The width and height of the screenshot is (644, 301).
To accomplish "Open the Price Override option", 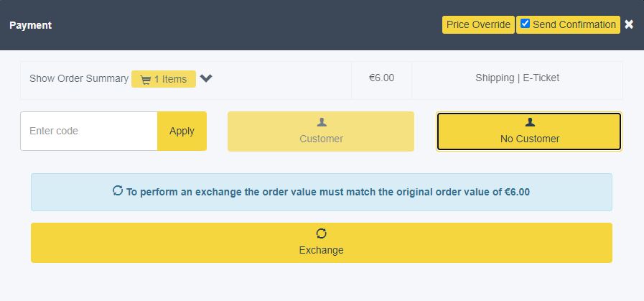I will [478, 24].
